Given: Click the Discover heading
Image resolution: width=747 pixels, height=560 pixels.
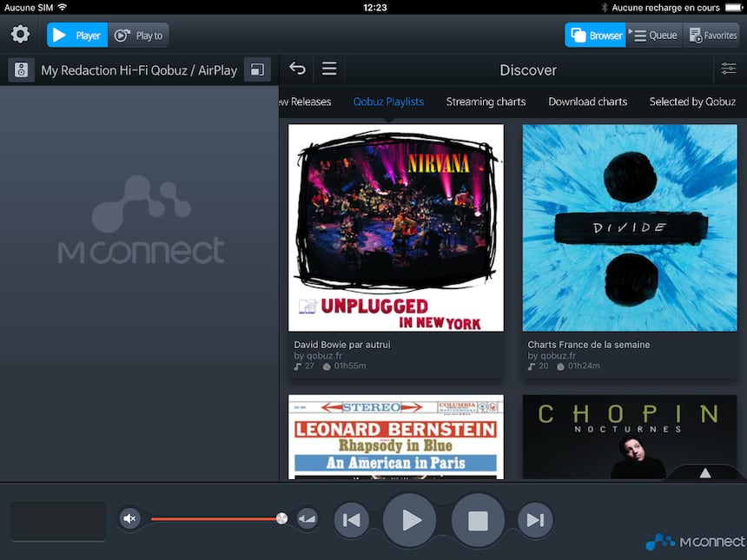Looking at the screenshot, I should click(x=528, y=70).
